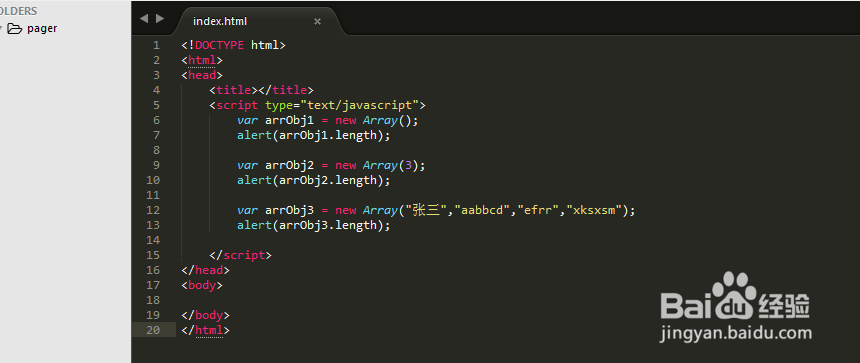Click the closing script tag on line 15

240,255
